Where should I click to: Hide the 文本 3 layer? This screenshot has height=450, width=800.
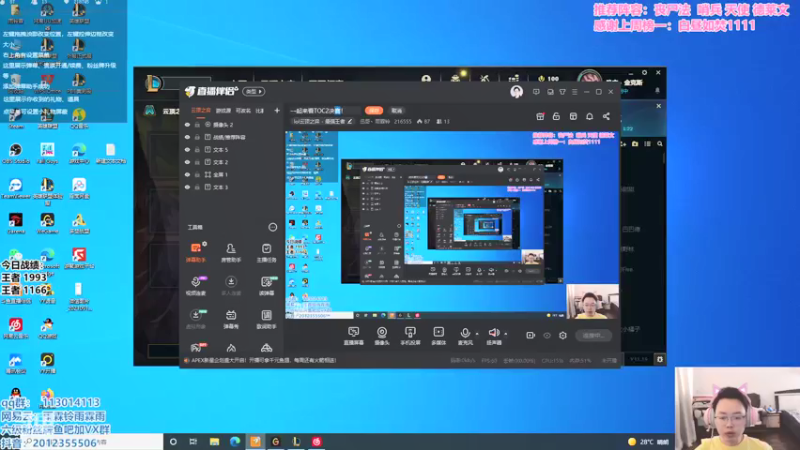[x=187, y=187]
